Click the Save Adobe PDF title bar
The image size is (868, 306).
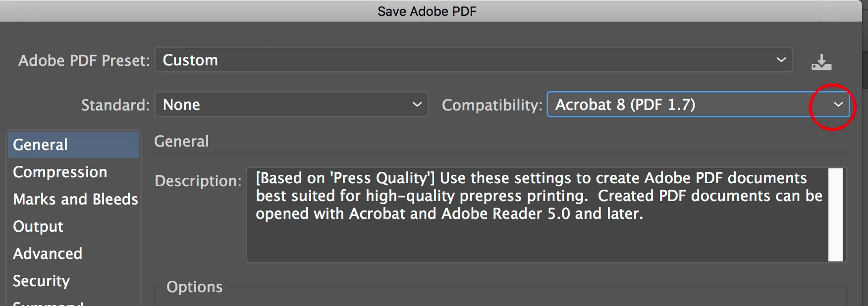click(427, 11)
